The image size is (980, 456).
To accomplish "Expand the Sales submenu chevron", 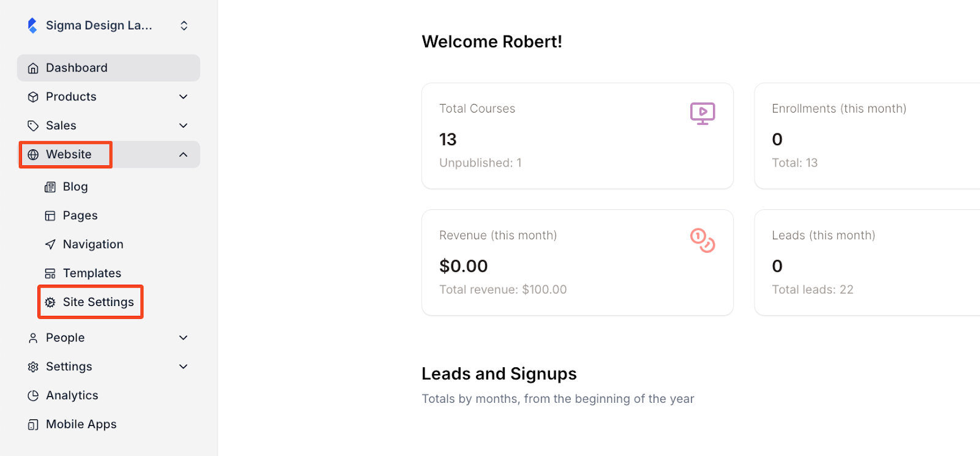I will (x=183, y=125).
